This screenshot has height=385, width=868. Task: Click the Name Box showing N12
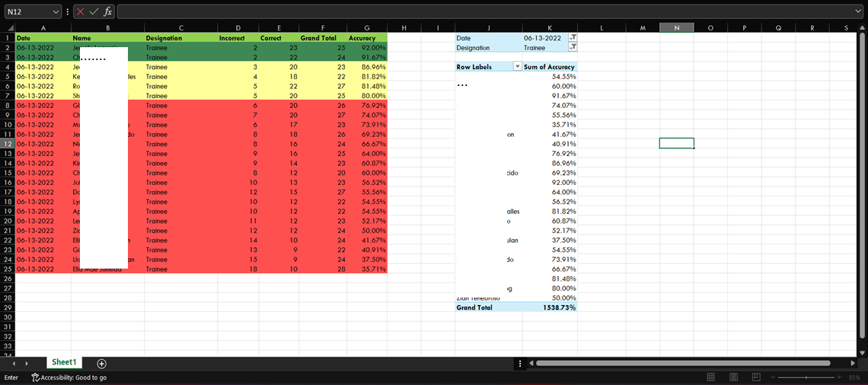[x=27, y=11]
